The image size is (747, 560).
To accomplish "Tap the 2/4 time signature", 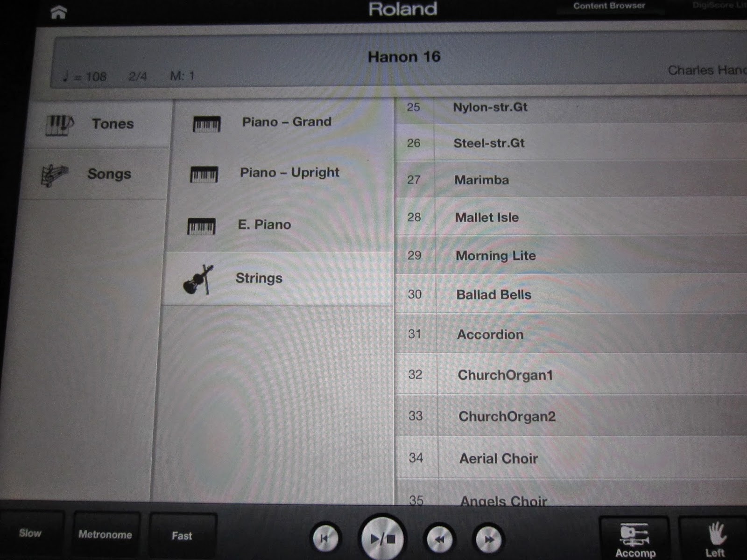I will (x=138, y=76).
